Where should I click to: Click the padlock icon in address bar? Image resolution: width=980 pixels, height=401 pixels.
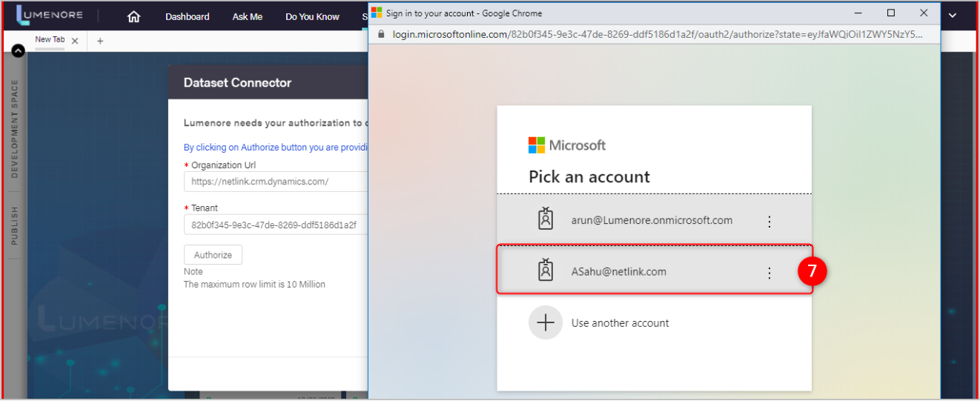point(382,34)
